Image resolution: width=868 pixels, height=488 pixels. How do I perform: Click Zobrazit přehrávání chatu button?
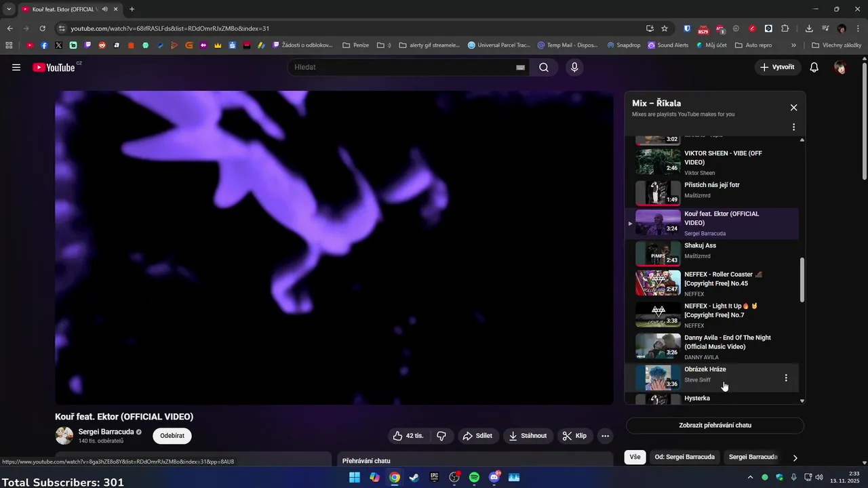715,426
